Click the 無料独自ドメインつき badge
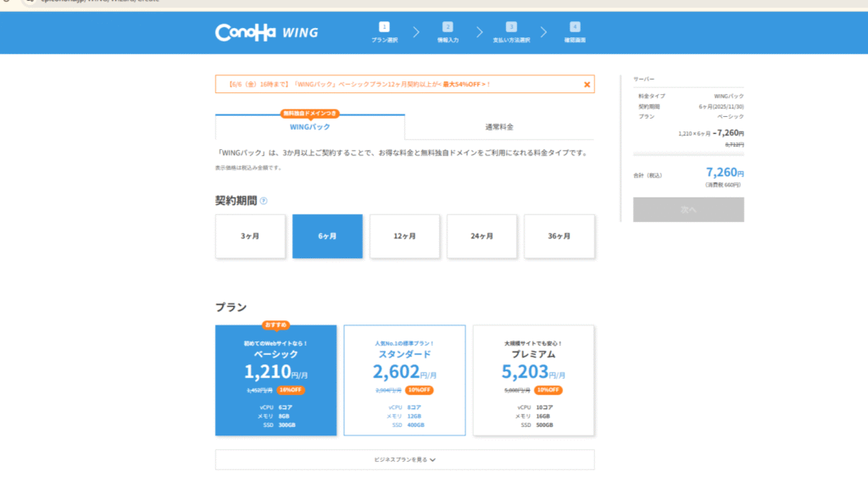The width and height of the screenshot is (868, 488). [310, 114]
